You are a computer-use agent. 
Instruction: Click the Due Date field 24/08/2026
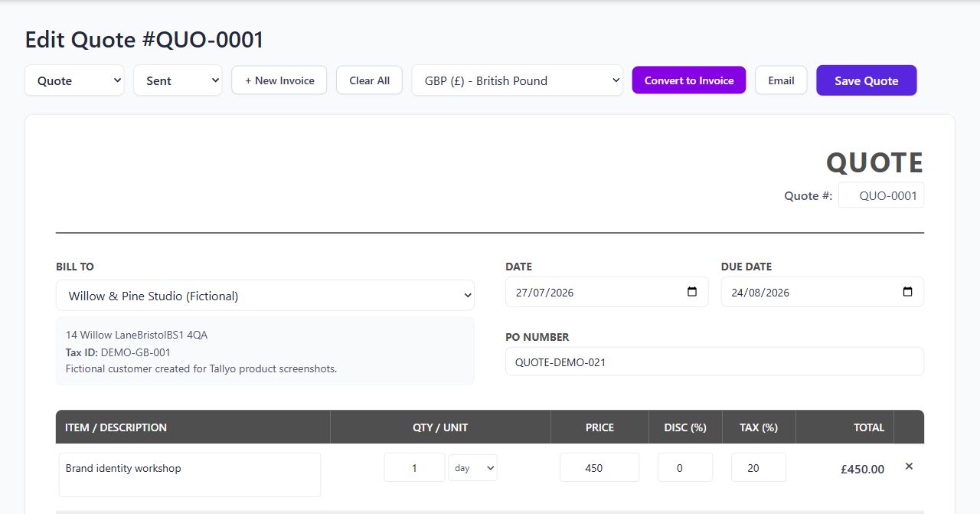(x=822, y=292)
